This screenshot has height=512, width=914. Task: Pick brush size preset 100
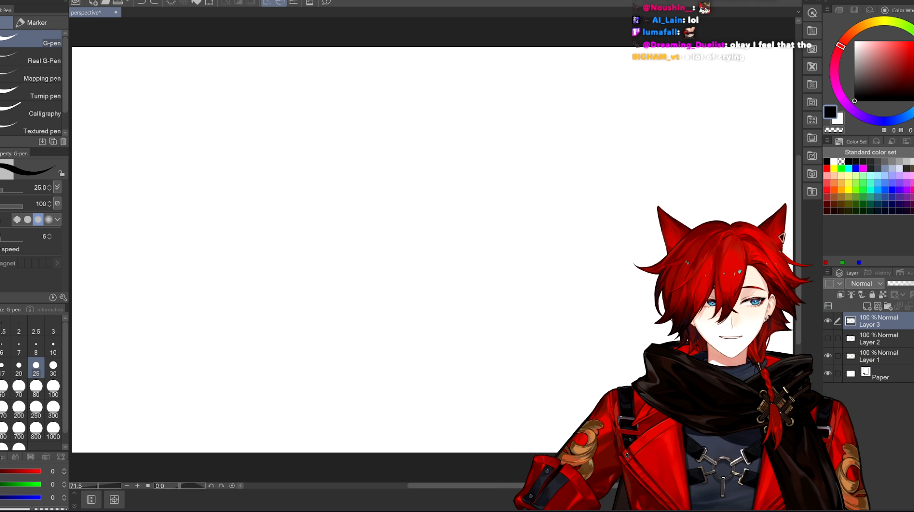click(53, 389)
